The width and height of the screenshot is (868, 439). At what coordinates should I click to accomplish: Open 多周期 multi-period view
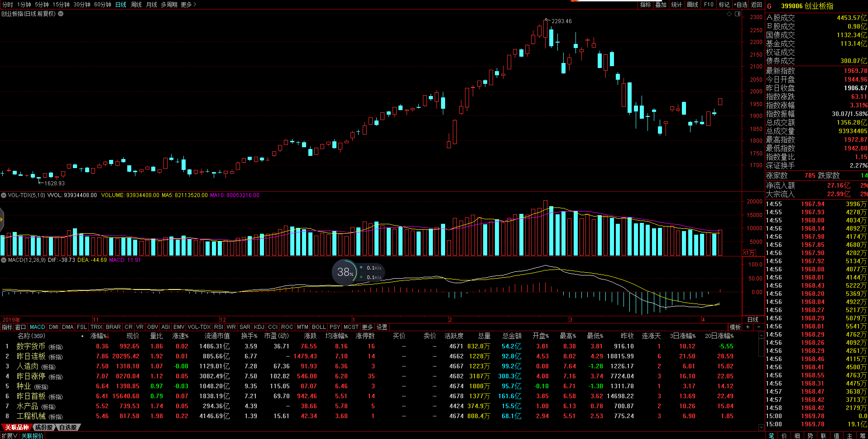coord(169,5)
